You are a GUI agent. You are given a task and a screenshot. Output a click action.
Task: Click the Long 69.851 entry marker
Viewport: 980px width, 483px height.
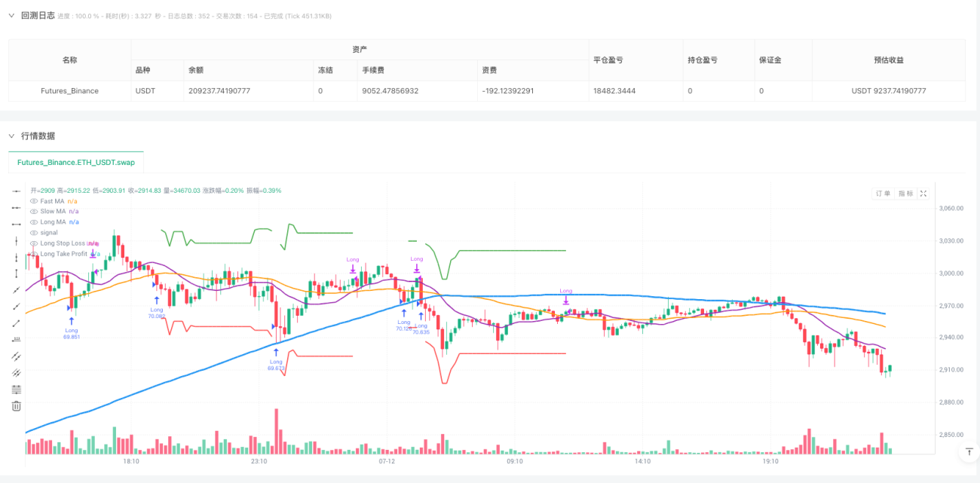click(x=71, y=328)
